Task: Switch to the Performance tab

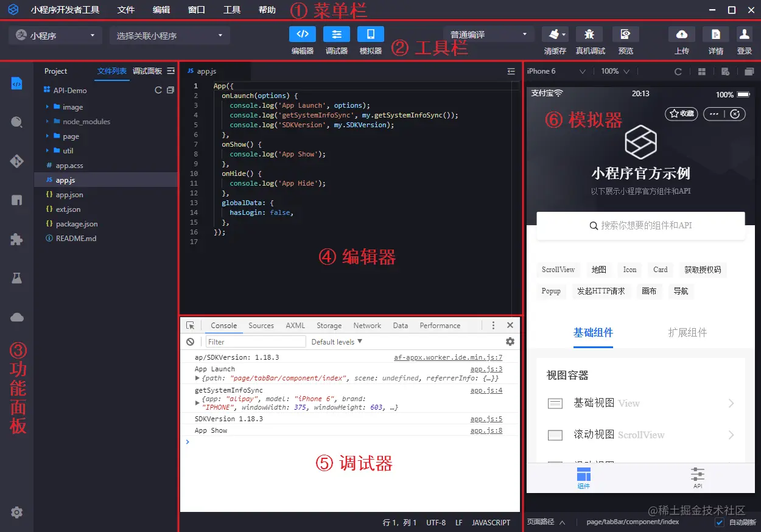Action: (x=440, y=326)
